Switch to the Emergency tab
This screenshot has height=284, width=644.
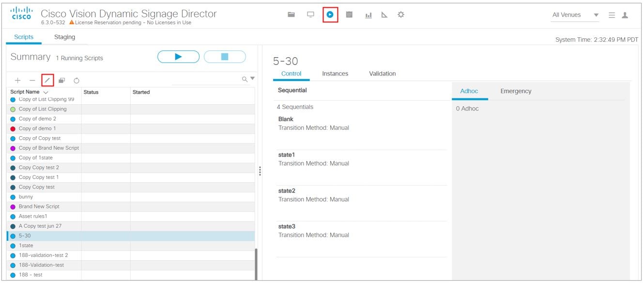516,91
